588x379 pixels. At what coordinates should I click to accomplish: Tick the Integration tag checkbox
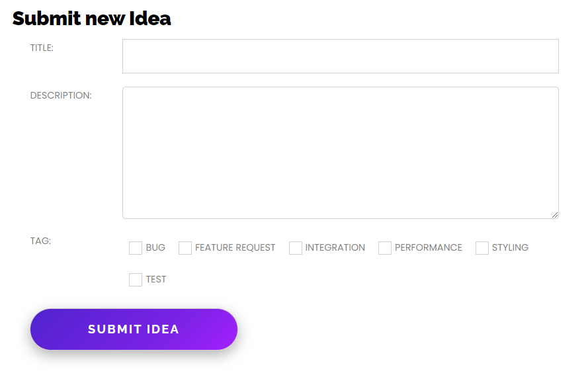pos(296,248)
